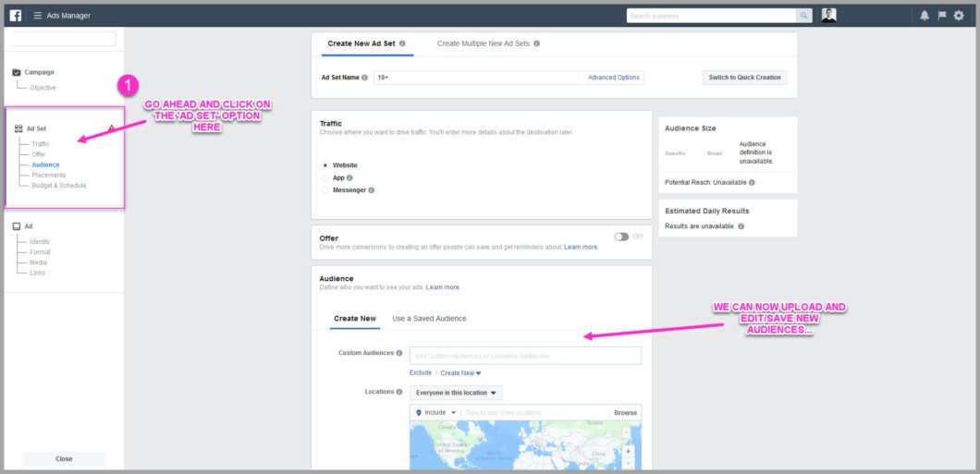This screenshot has height=474, width=980.
Task: Click the Facebook logo icon
Action: pyautogui.click(x=16, y=15)
